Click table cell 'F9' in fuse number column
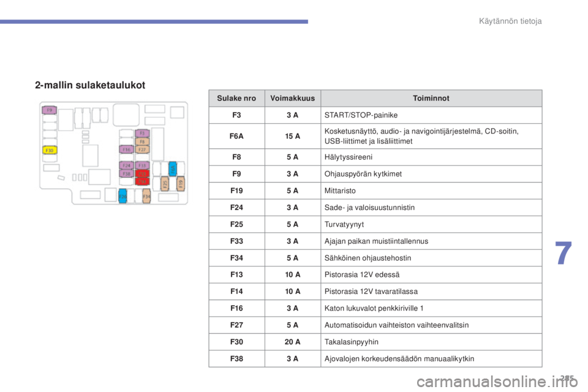Image resolution: width=588 pixels, height=392 pixels. tap(236, 174)
